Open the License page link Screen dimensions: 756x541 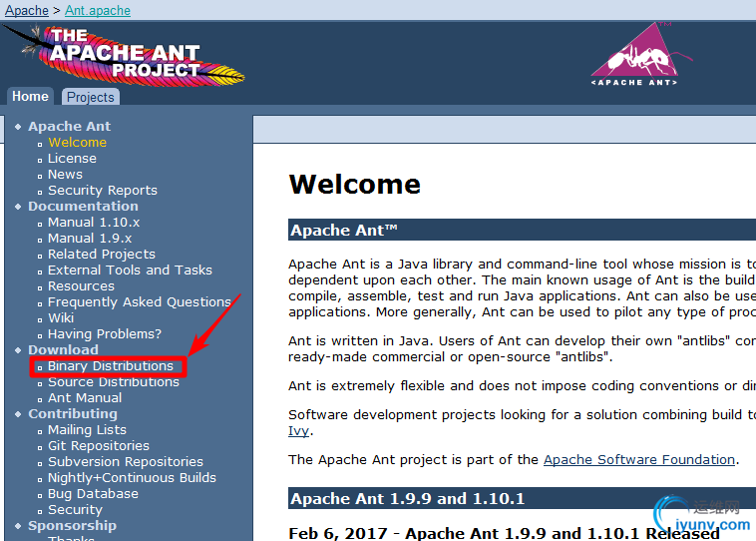[x=72, y=159]
